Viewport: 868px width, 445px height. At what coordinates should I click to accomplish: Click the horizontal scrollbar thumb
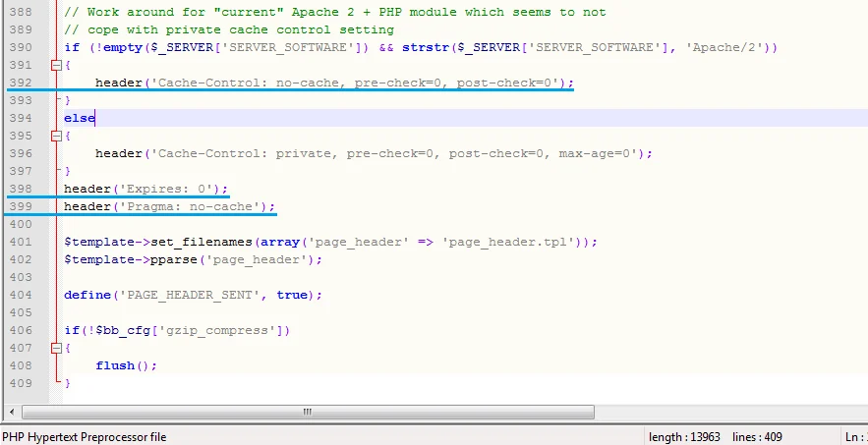tap(308, 412)
